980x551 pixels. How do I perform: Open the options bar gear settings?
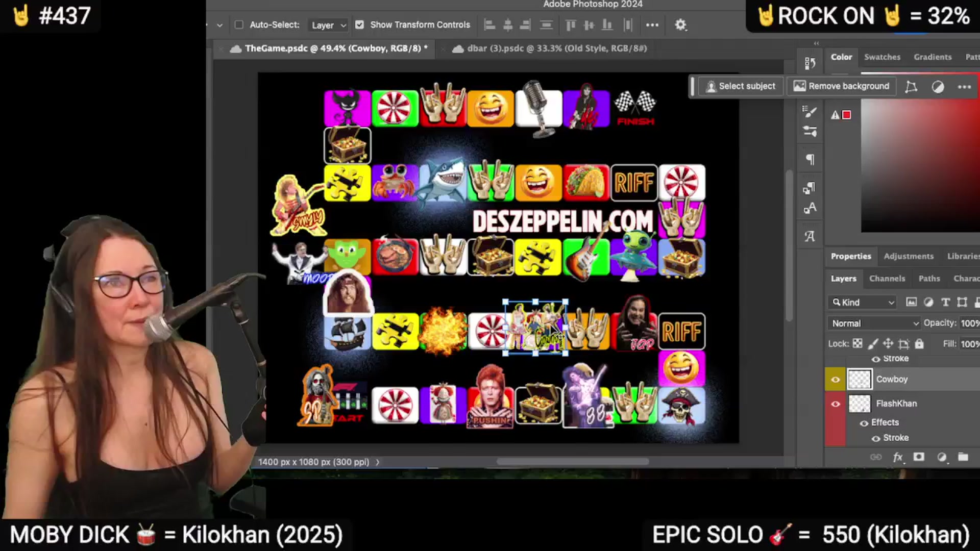coord(681,24)
